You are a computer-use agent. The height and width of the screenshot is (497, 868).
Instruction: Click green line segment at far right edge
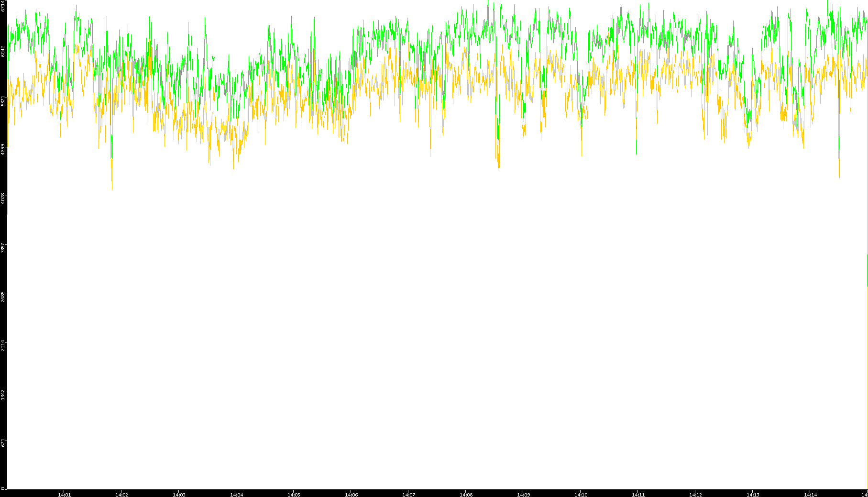[x=867, y=270]
